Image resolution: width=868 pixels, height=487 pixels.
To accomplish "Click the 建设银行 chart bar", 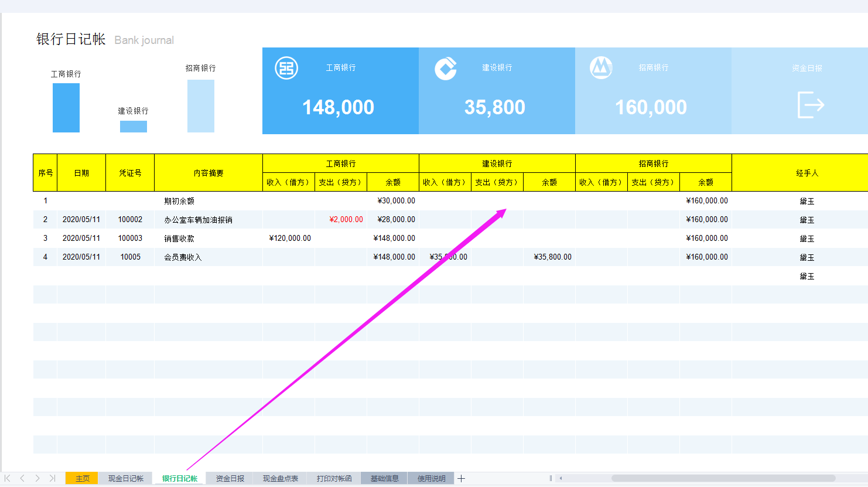I will coord(134,127).
